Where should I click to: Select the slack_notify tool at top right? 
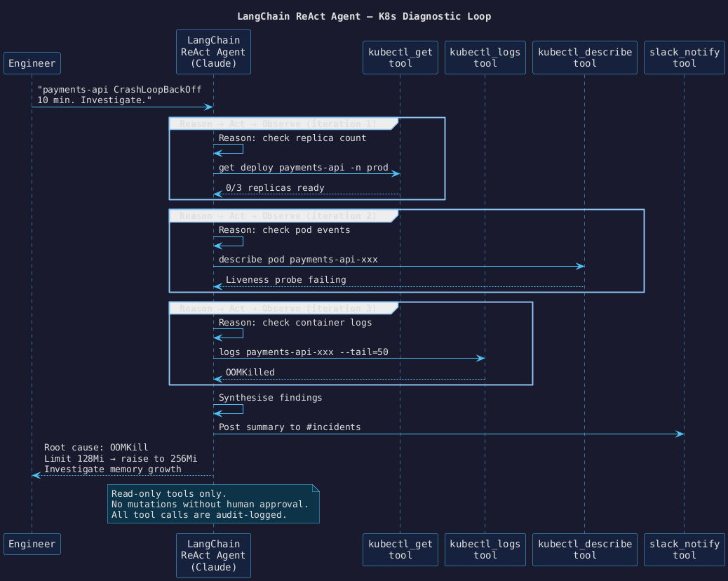(684, 58)
